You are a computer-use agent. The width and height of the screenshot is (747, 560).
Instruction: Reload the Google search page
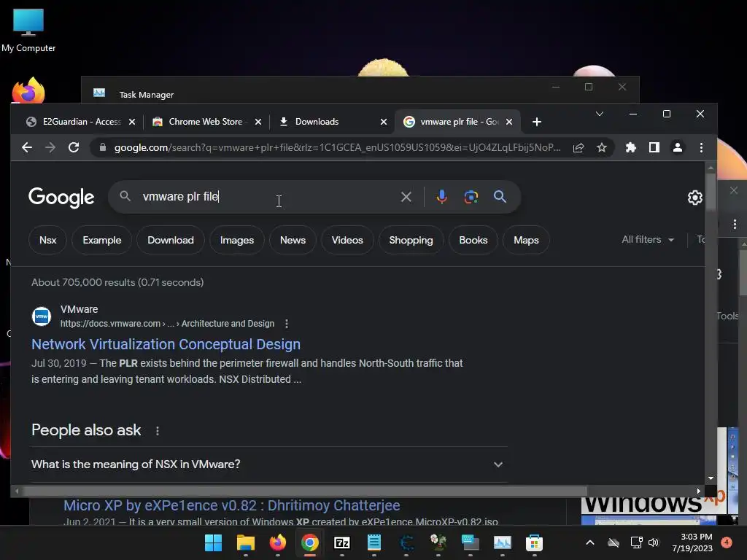(74, 147)
